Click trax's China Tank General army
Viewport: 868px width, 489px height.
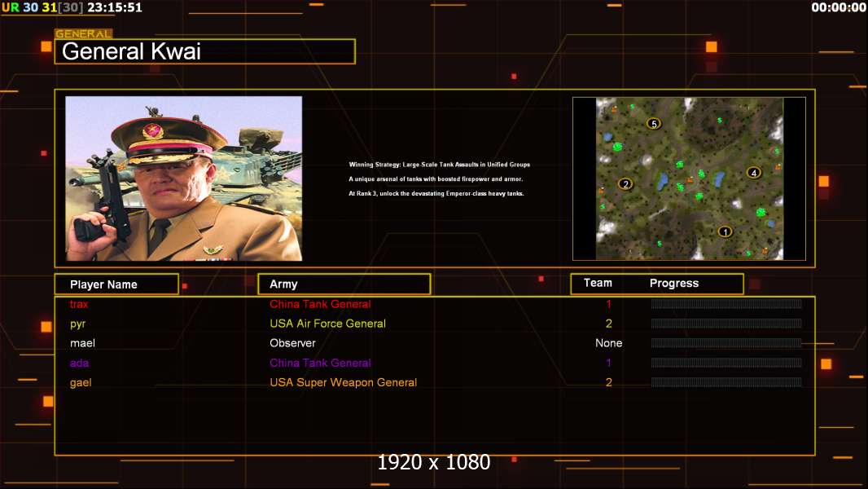pyautogui.click(x=320, y=304)
